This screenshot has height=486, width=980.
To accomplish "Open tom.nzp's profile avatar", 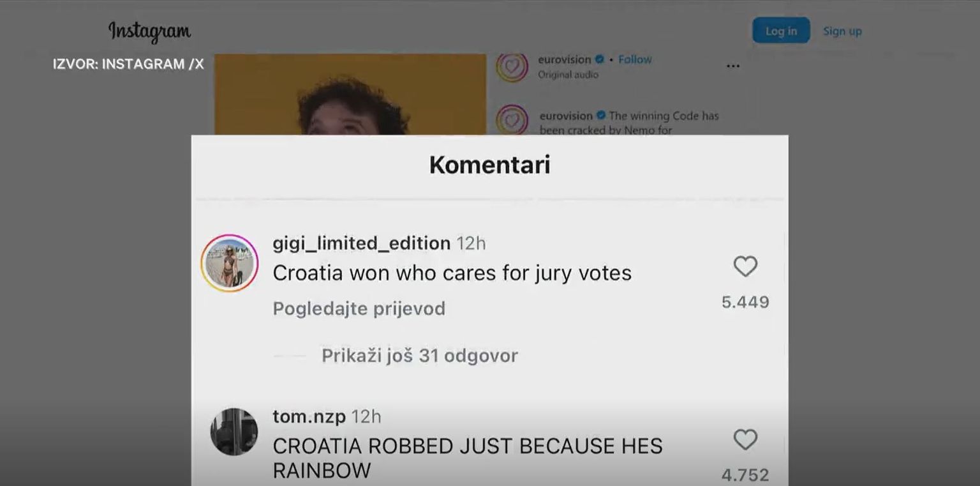I will (x=234, y=432).
